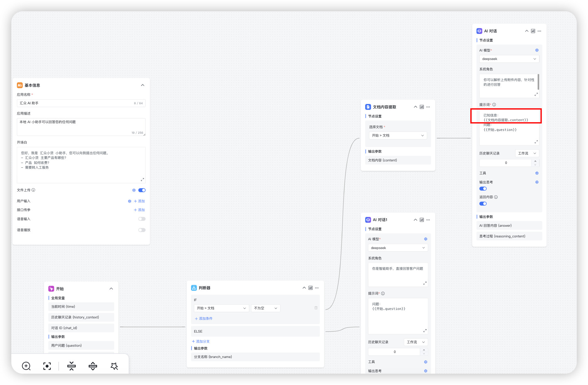Expand 开场白 text editor fullscreen
Viewport: 588px width, 385px height.
pyautogui.click(x=142, y=180)
